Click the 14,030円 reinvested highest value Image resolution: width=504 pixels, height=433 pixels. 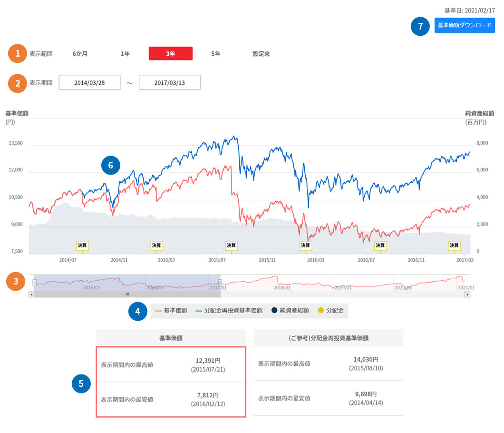(x=366, y=364)
